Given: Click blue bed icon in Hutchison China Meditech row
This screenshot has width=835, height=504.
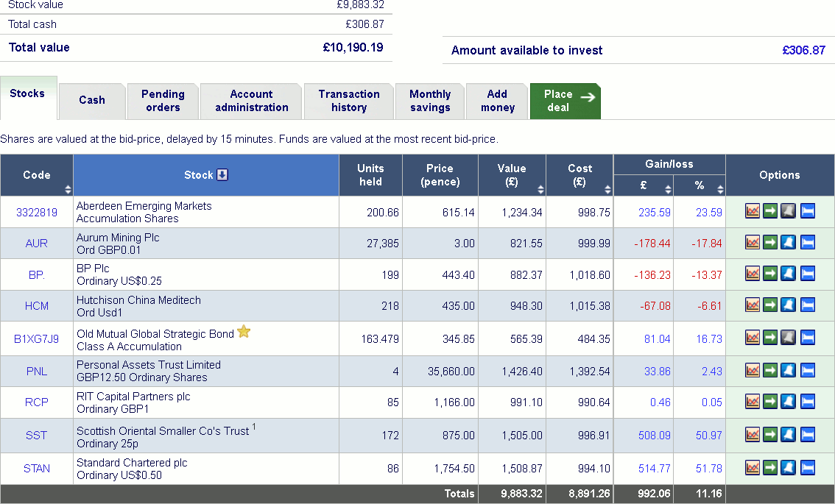Looking at the screenshot, I should click(x=807, y=305).
